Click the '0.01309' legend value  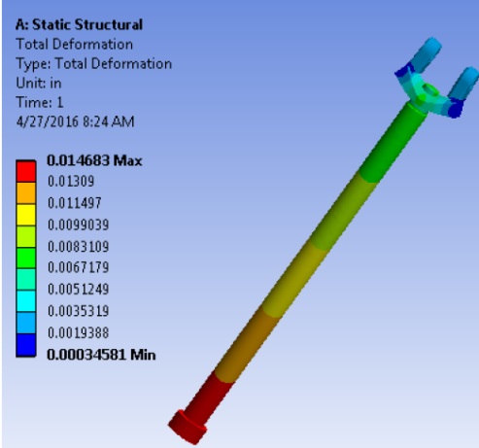(x=71, y=181)
